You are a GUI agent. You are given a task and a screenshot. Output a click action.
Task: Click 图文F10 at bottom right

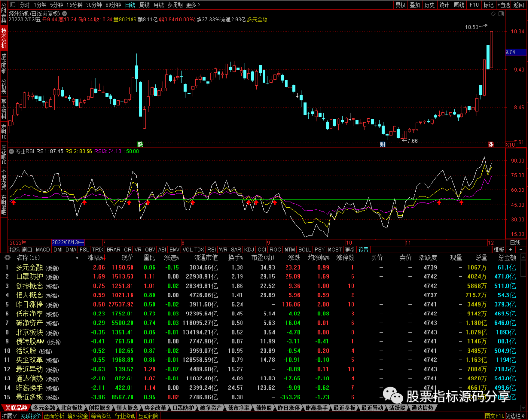pos(494,416)
